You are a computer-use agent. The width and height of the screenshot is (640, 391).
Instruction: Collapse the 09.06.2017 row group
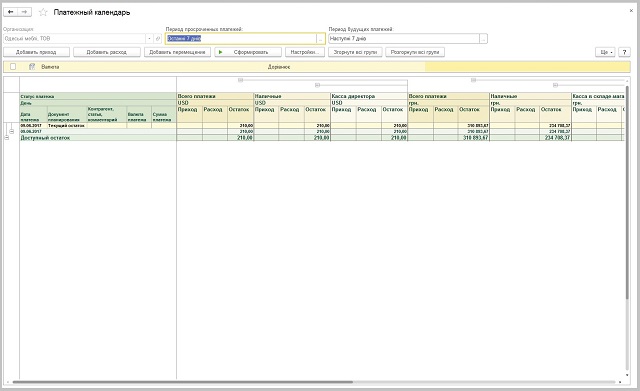tap(12, 131)
